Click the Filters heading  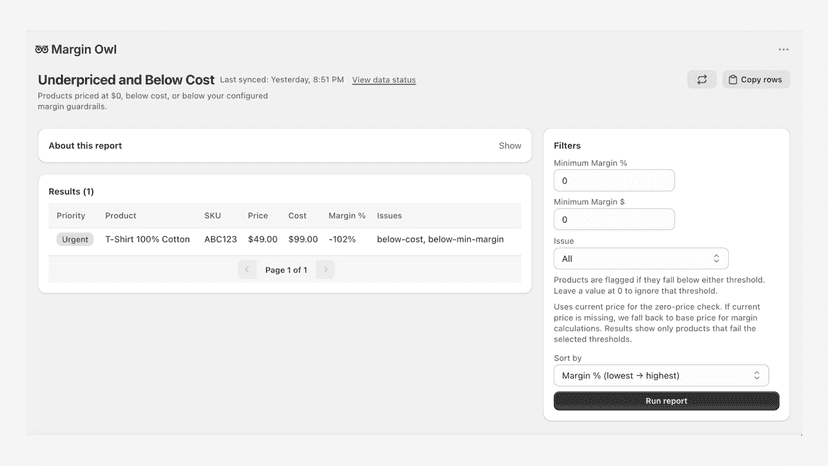click(567, 145)
